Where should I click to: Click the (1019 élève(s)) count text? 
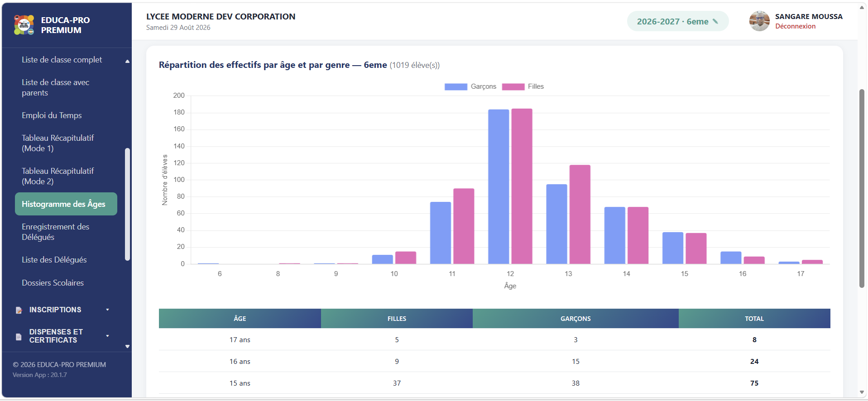point(415,65)
